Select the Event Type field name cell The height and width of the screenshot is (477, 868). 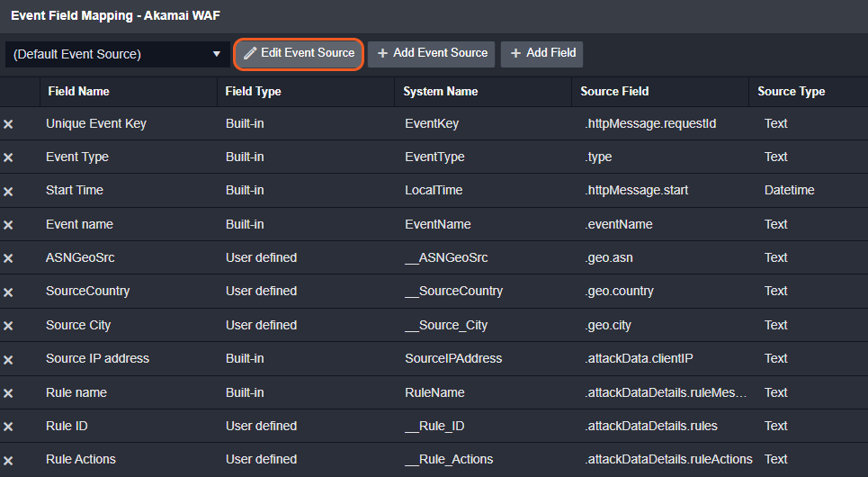pos(77,157)
